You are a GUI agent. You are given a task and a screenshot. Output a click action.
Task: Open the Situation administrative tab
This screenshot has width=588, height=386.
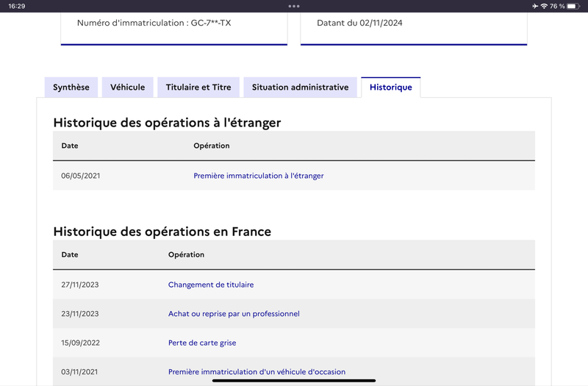pyautogui.click(x=300, y=87)
